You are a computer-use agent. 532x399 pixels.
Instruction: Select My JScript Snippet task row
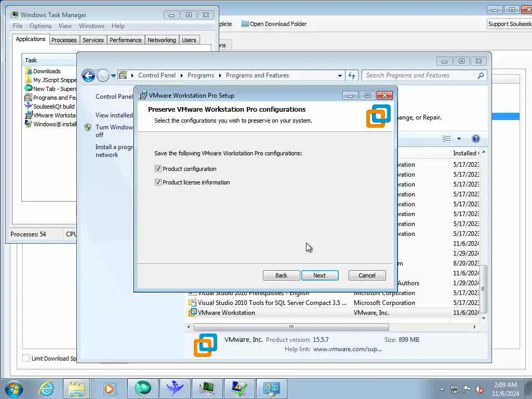(50, 79)
